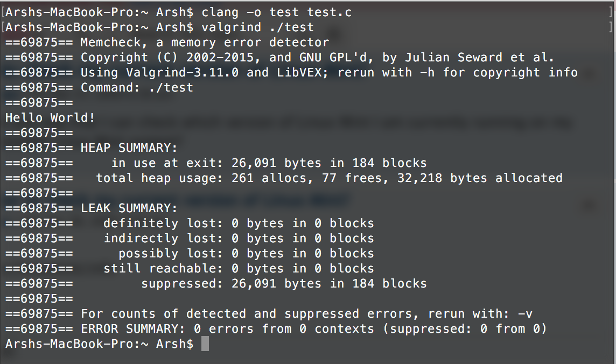Click the 'Memcheck, a memory error detector' text
616x364 pixels.
pos(205,43)
